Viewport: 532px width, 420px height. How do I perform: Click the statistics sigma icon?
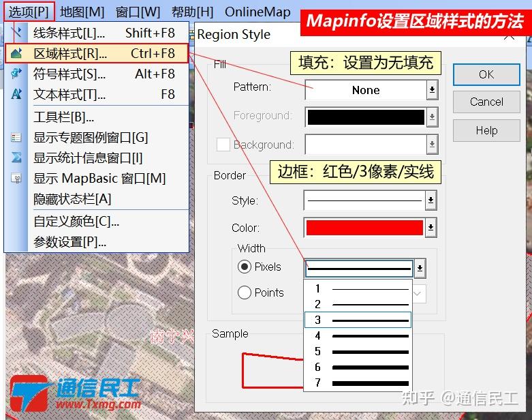(x=16, y=157)
